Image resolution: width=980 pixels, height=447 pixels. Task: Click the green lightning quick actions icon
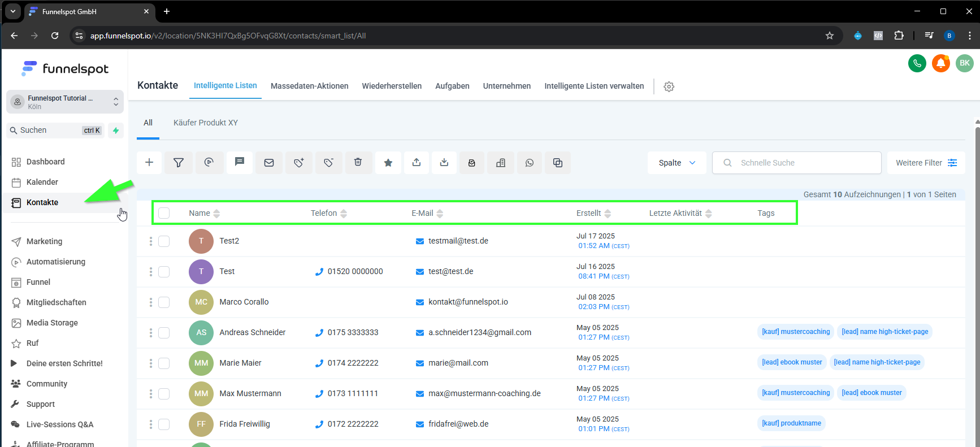pyautogui.click(x=116, y=131)
